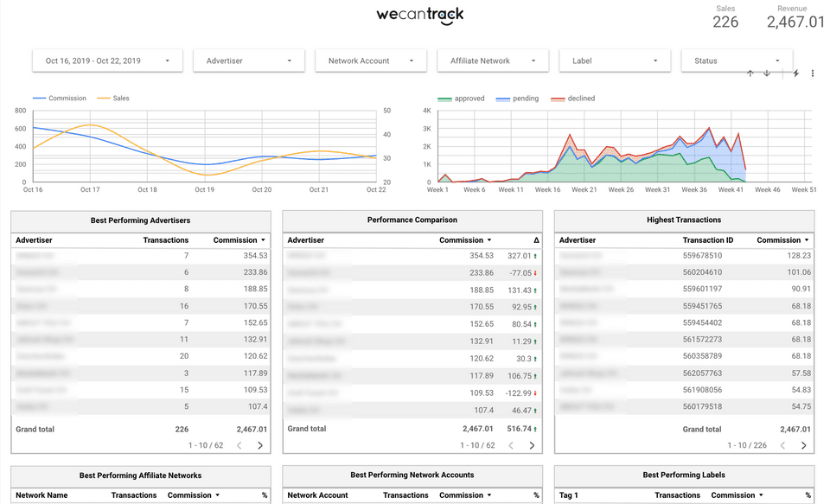Click Advertiser header in Best Performing Advertisers
This screenshot has width=830, height=504.
point(34,239)
